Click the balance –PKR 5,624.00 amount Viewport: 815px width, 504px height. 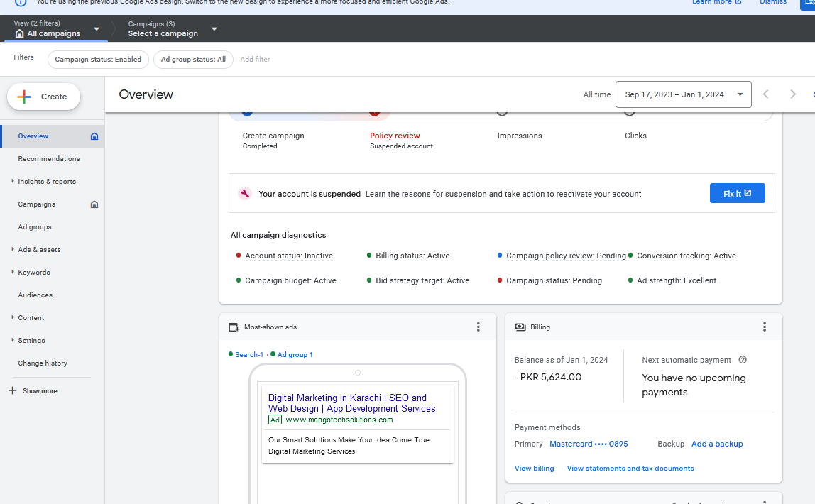tap(548, 377)
